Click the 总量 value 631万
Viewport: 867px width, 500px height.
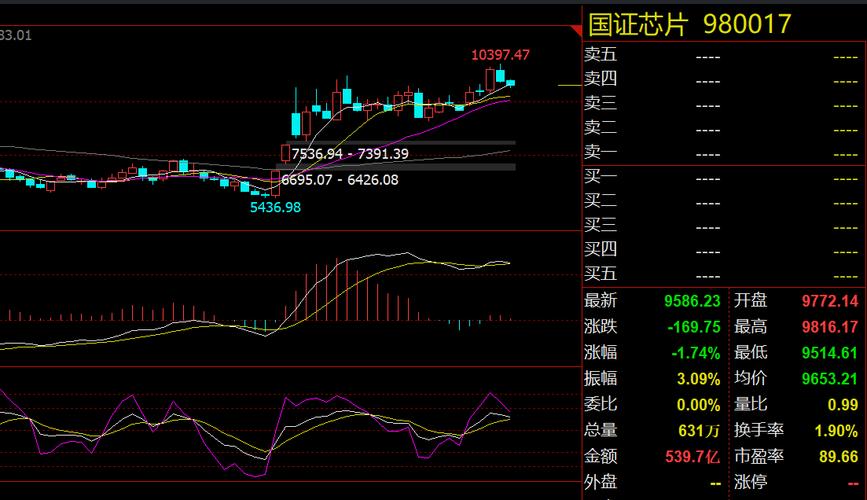pyautogui.click(x=699, y=431)
